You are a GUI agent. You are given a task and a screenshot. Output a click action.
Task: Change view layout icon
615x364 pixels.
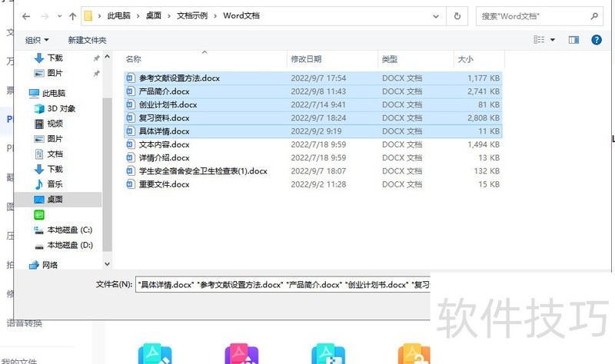pos(539,40)
